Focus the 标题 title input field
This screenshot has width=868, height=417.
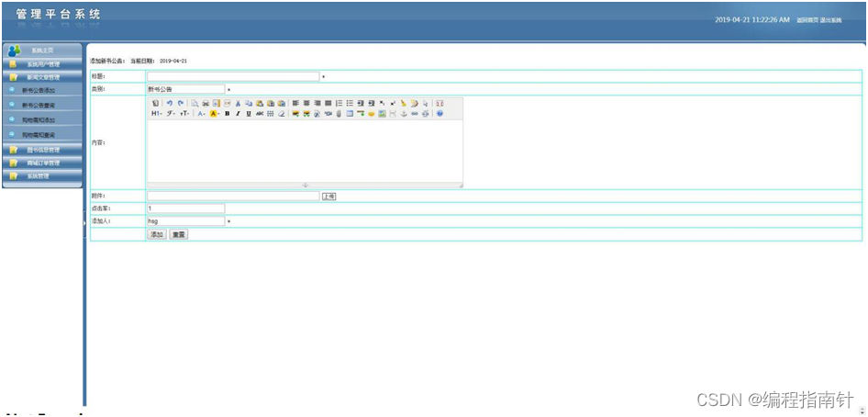[233, 76]
